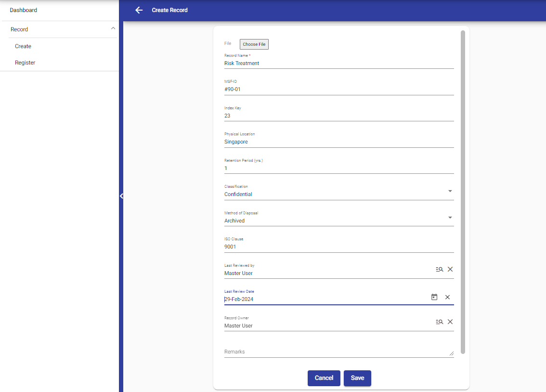Click the form's vertical scrollbar
The image size is (546, 392).
463,193
